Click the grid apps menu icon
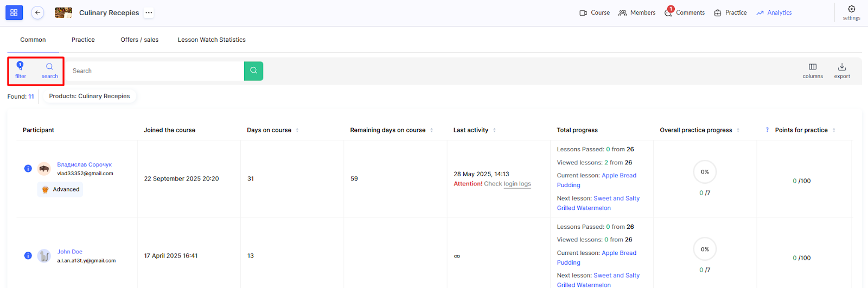 pyautogui.click(x=14, y=12)
